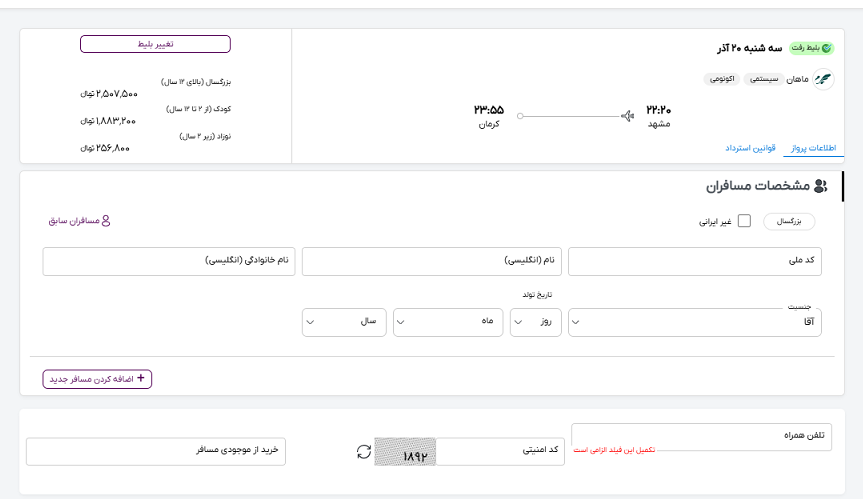Click the origin city مشهد
This screenshot has height=499, width=863.
(x=659, y=124)
